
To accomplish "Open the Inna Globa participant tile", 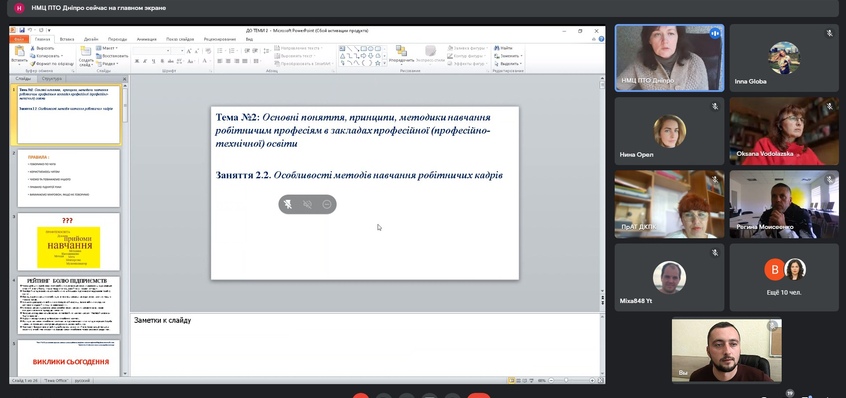I will tap(784, 58).
